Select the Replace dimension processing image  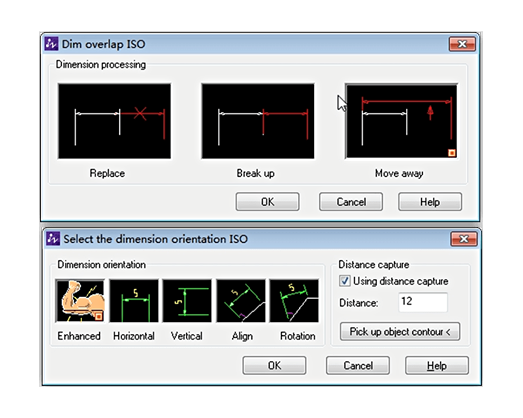tap(114, 121)
